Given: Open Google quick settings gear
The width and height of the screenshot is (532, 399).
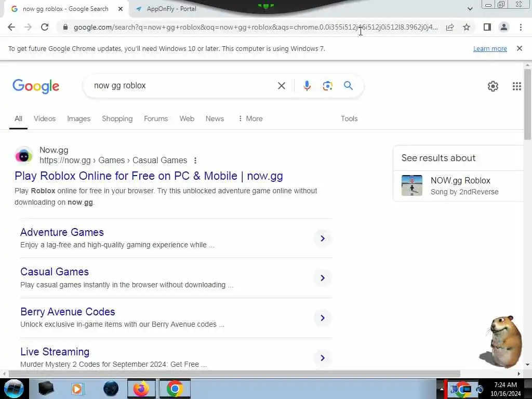Looking at the screenshot, I should (493, 86).
